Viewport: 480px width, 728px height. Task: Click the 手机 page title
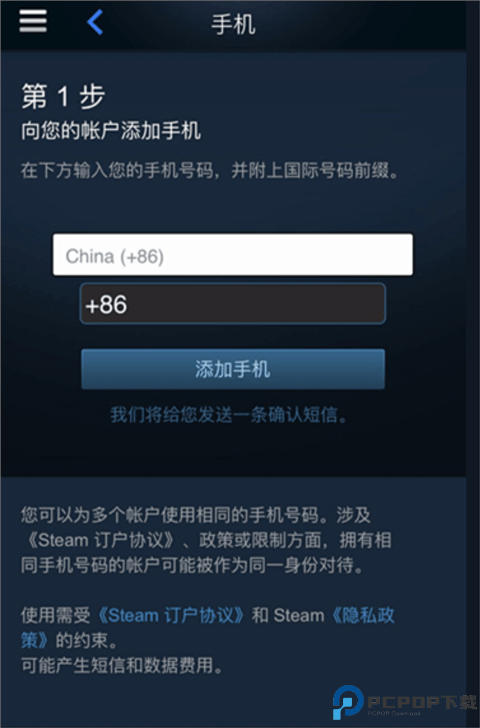click(233, 24)
